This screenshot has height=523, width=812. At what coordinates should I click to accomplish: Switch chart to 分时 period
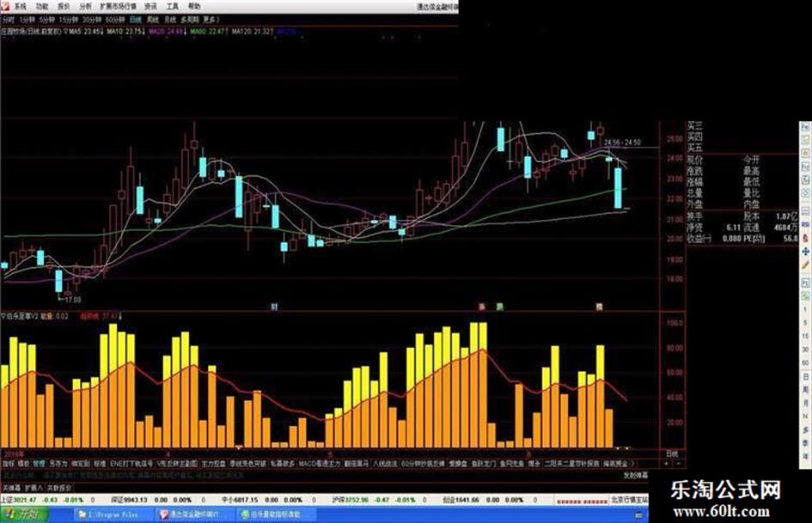[9, 20]
